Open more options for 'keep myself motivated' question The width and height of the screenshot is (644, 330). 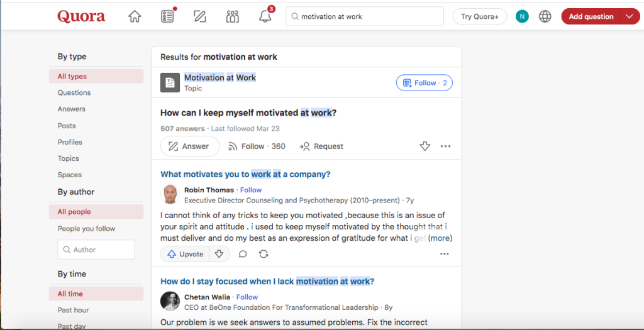pos(445,146)
